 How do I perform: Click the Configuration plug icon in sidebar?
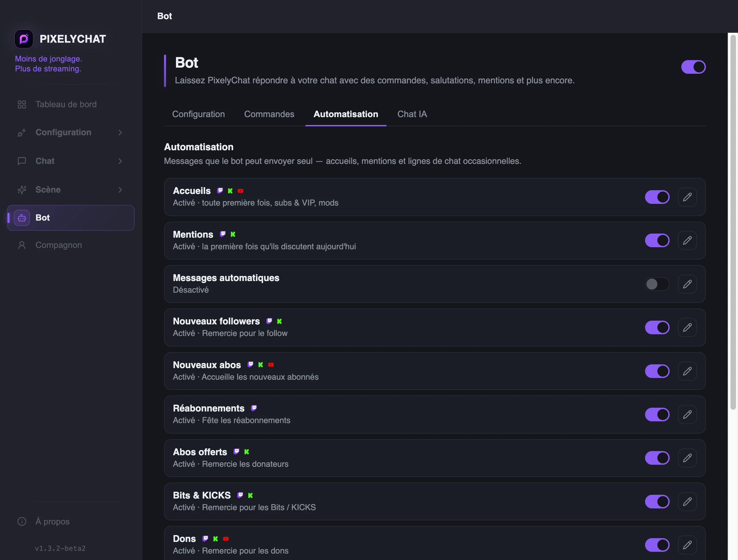point(22,132)
